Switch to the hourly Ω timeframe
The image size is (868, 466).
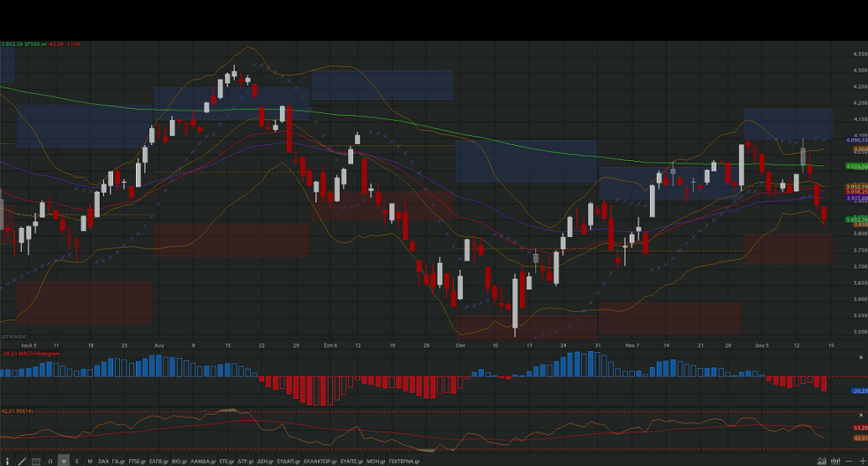(x=50, y=461)
